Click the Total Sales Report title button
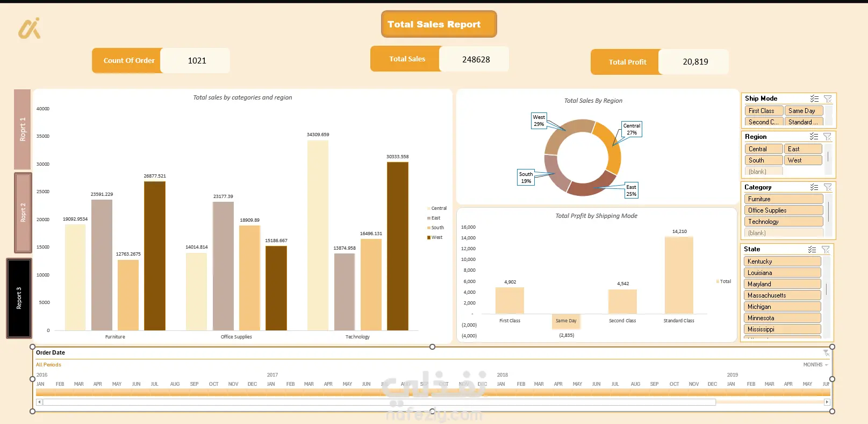The height and width of the screenshot is (424, 868). (439, 24)
